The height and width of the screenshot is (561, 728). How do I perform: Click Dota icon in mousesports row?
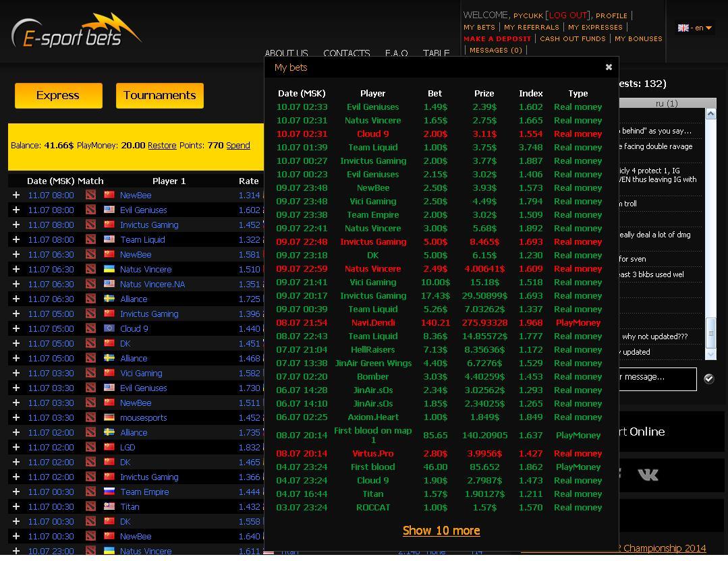(x=90, y=417)
